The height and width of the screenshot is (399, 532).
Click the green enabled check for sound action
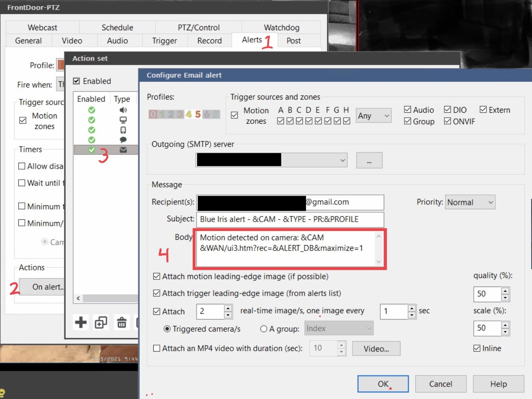91,110
